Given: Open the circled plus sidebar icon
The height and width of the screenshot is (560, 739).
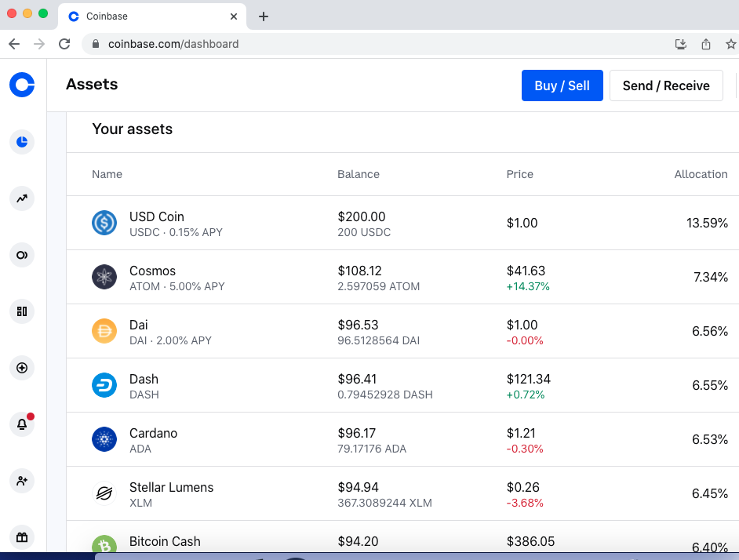Looking at the screenshot, I should click(22, 368).
